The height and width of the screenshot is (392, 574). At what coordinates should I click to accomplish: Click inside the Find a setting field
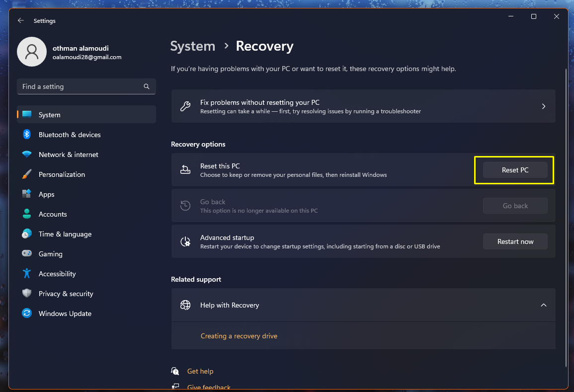coord(75,86)
